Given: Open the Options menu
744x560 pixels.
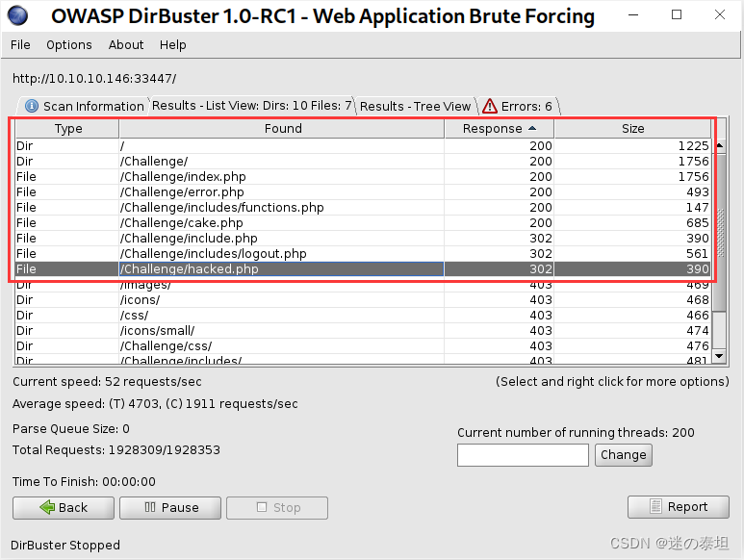Looking at the screenshot, I should [x=69, y=44].
